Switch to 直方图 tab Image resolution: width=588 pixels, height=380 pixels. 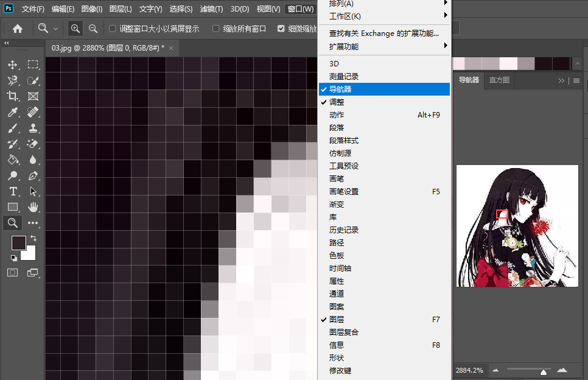coord(499,80)
